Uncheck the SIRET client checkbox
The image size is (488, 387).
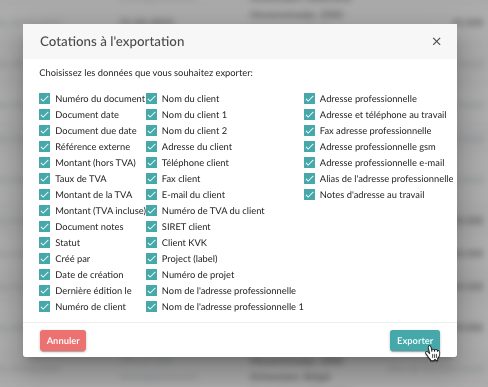(x=151, y=227)
